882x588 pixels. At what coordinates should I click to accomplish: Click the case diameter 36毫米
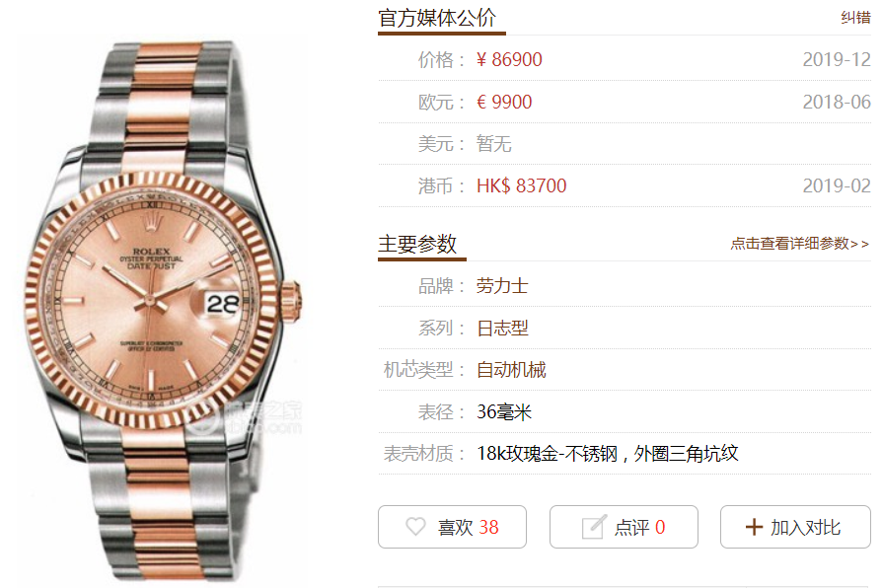pos(504,411)
